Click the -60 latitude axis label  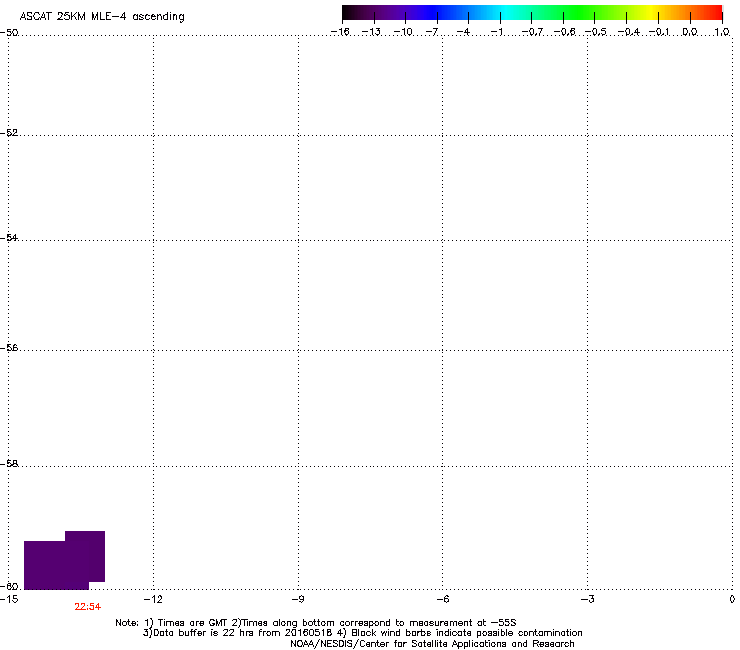pos(9,586)
